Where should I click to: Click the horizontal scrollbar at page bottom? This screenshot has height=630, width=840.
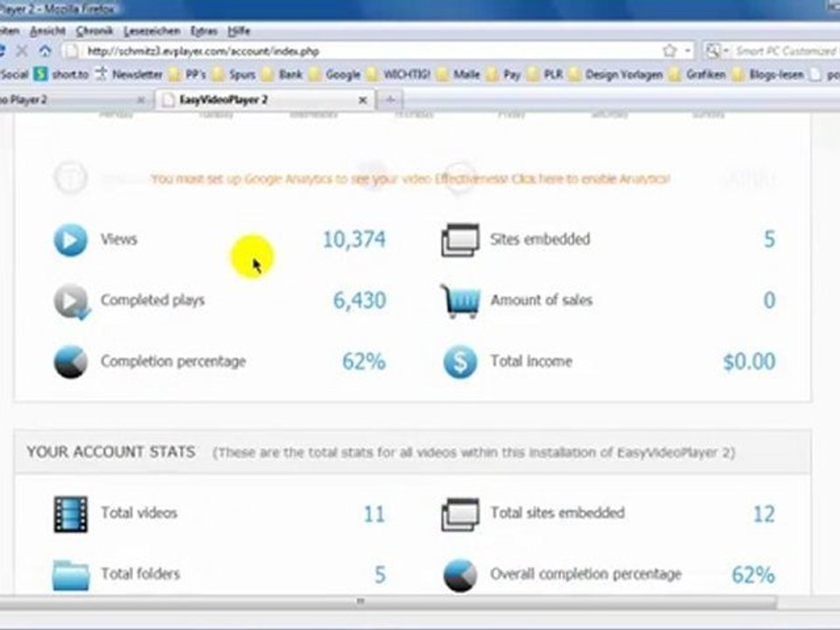pyautogui.click(x=388, y=602)
